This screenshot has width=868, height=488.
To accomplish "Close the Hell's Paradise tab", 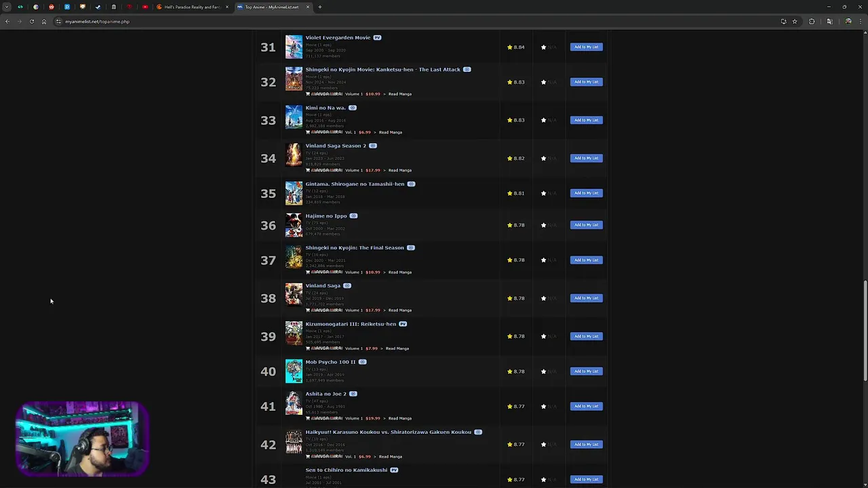I will pos(227,7).
